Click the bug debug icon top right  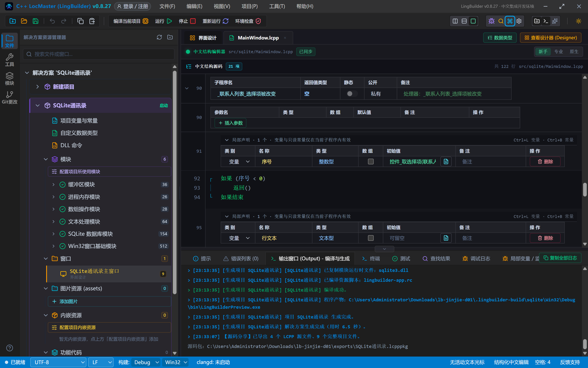point(491,21)
